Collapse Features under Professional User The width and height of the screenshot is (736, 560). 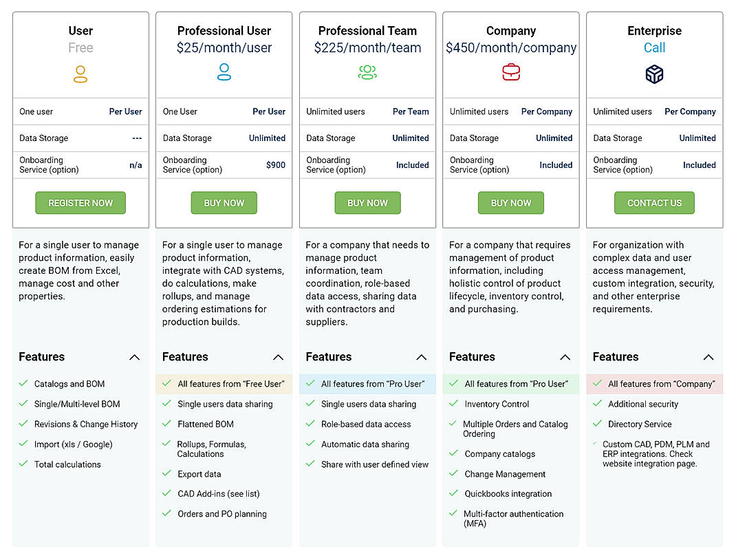tap(279, 357)
